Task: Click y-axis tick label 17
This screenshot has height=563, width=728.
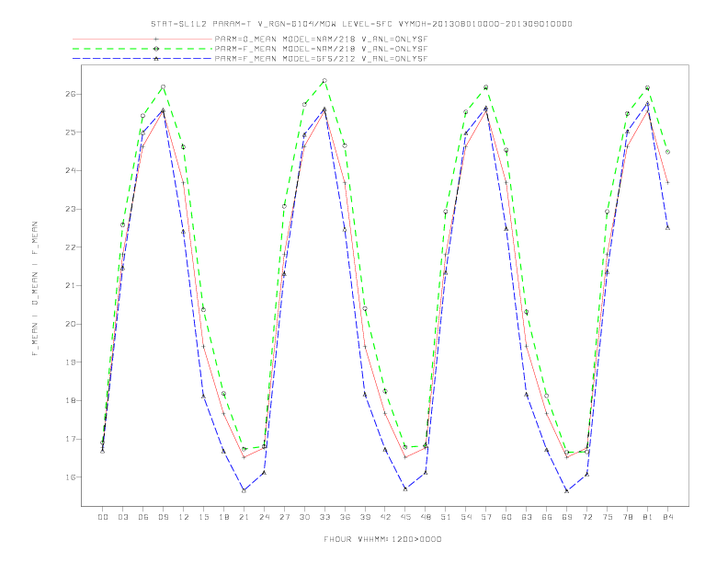Action: (x=71, y=439)
